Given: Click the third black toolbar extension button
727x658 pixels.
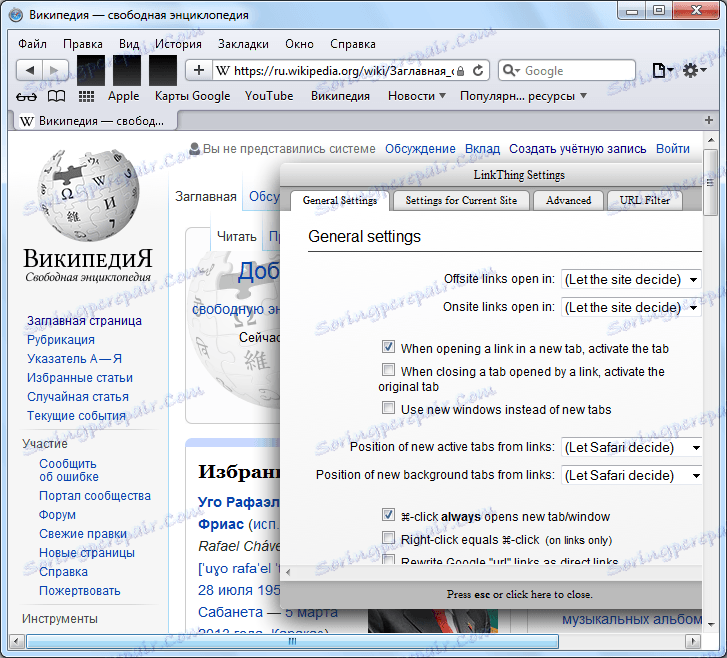Looking at the screenshot, I should (163, 70).
